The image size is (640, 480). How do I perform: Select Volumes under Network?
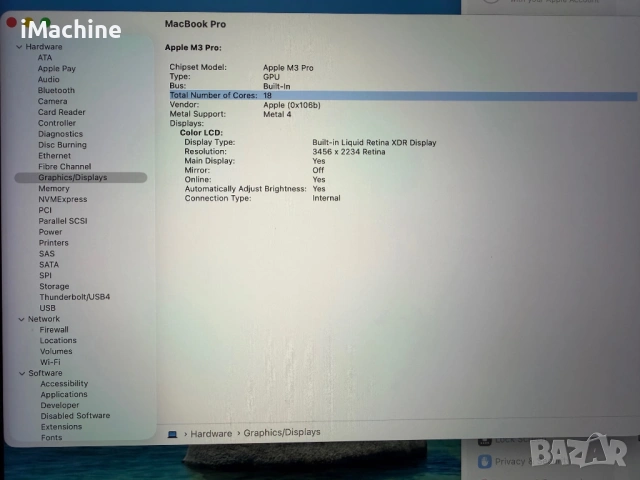(x=56, y=351)
